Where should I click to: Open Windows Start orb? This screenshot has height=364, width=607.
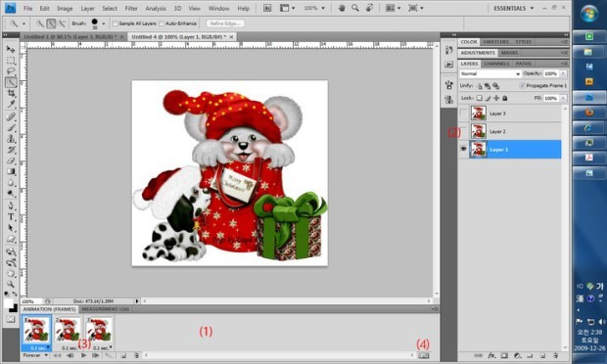tap(589, 14)
